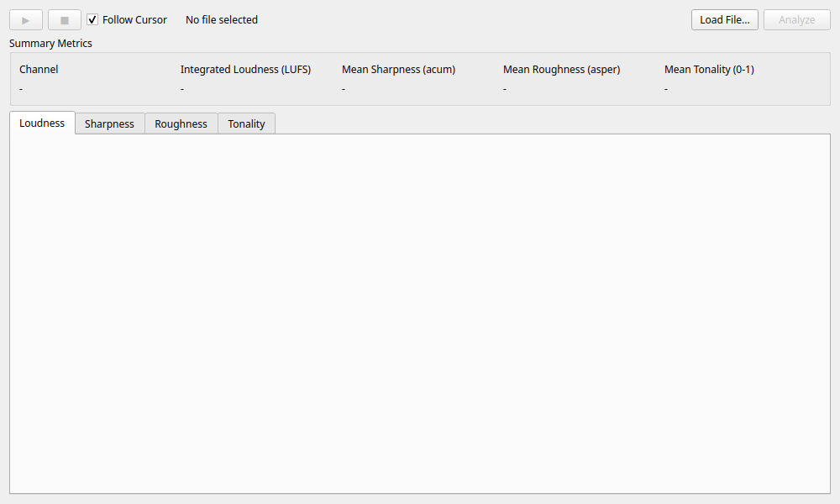The width and height of the screenshot is (840, 504).
Task: Toggle the Follow Cursor checkbox
Action: (x=93, y=19)
